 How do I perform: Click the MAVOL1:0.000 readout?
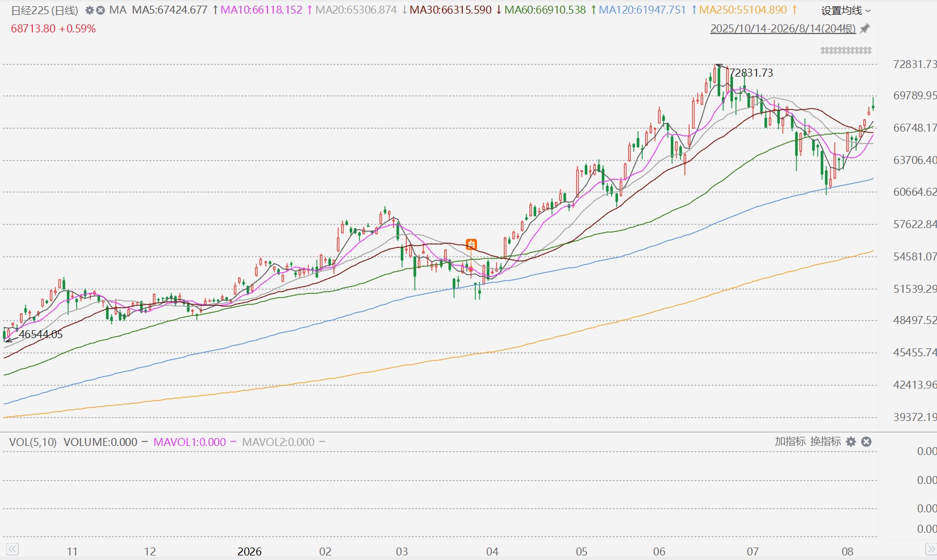pyautogui.click(x=190, y=442)
